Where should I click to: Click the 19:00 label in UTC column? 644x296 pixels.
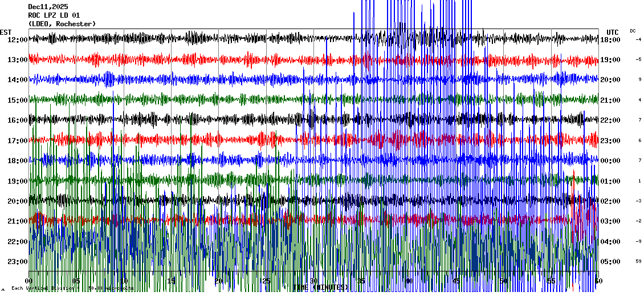(x=610, y=60)
